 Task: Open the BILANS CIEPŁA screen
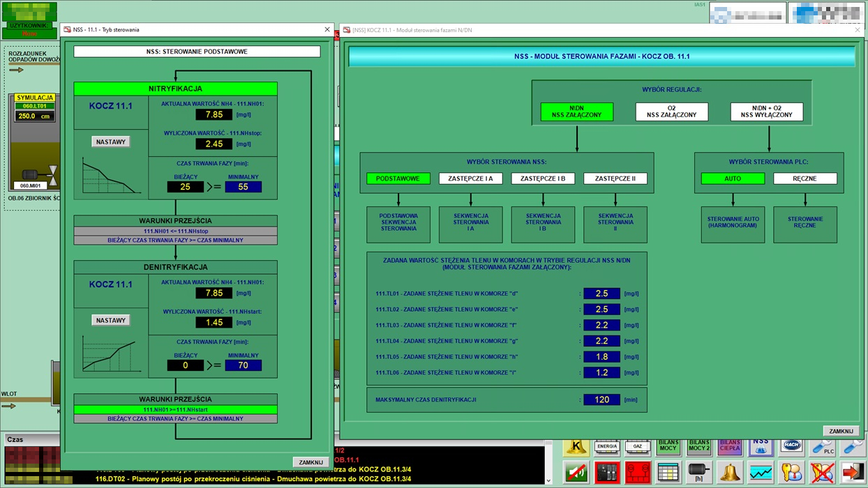tap(730, 447)
